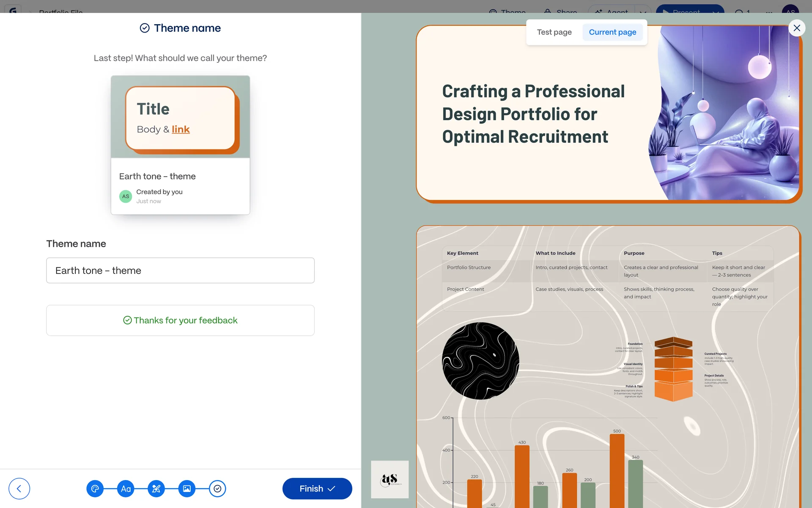
Task: Go to the color palette step
Action: pyautogui.click(x=95, y=489)
